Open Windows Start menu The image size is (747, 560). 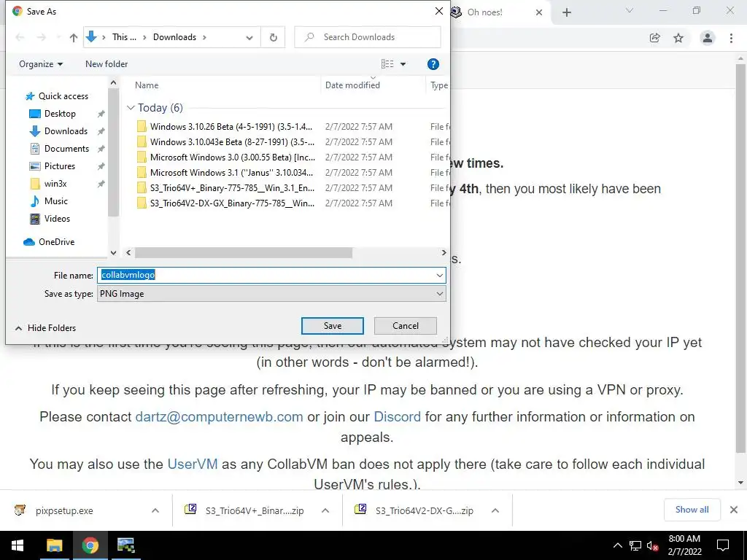(18, 545)
